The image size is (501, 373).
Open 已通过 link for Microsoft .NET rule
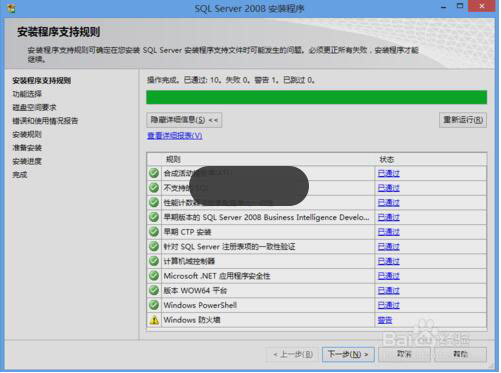(x=388, y=276)
